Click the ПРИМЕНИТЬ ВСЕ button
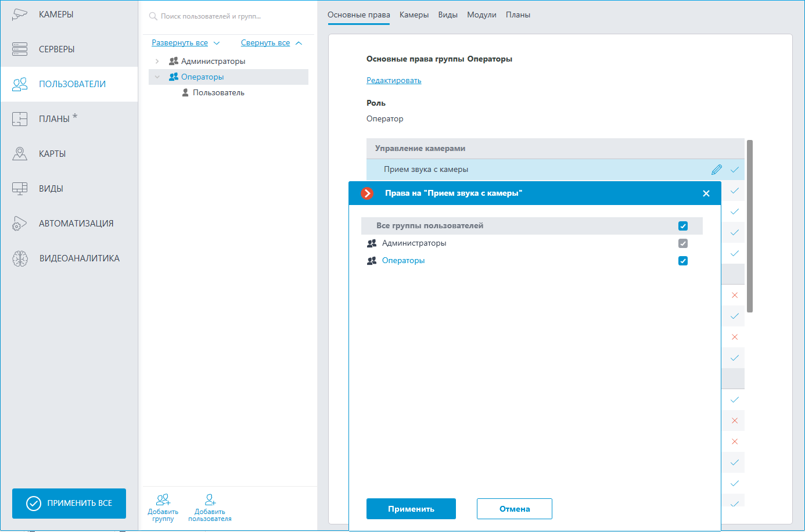 69,504
